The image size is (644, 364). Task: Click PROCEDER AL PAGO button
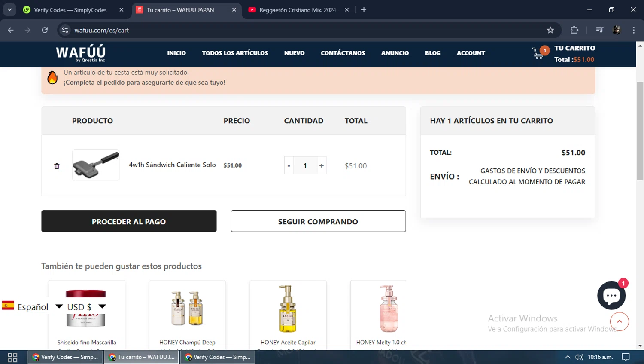129,221
